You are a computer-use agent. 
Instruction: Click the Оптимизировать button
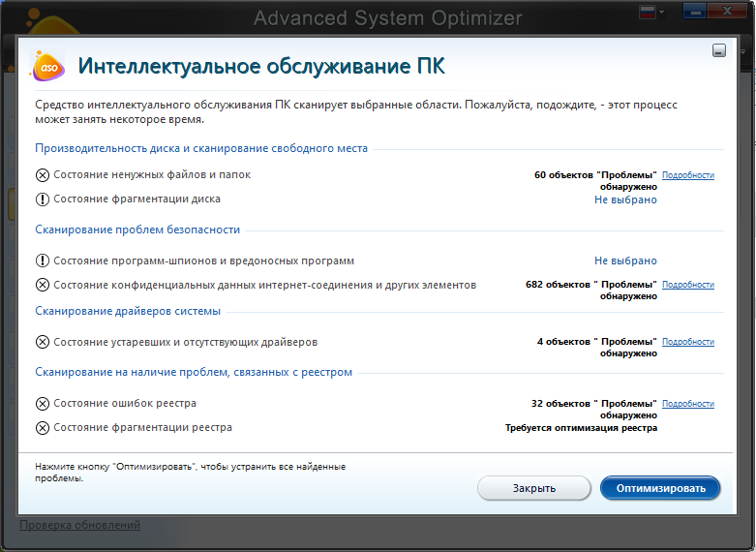660,488
